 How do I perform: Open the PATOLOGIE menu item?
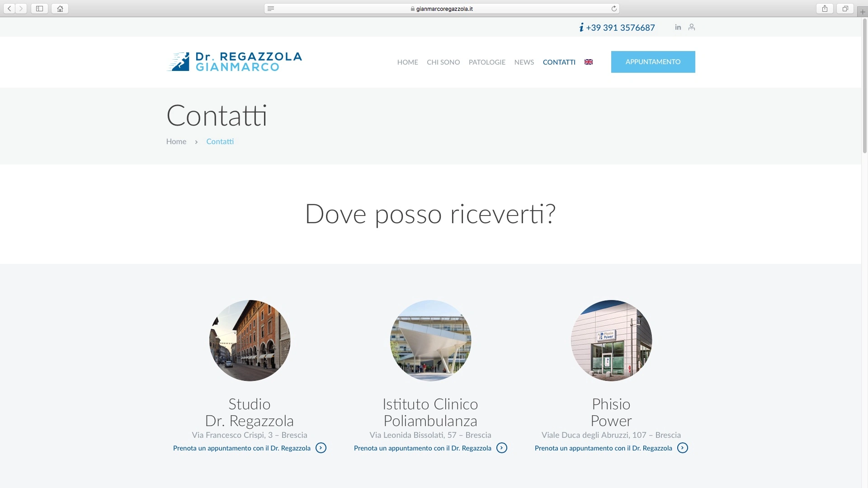[487, 62]
